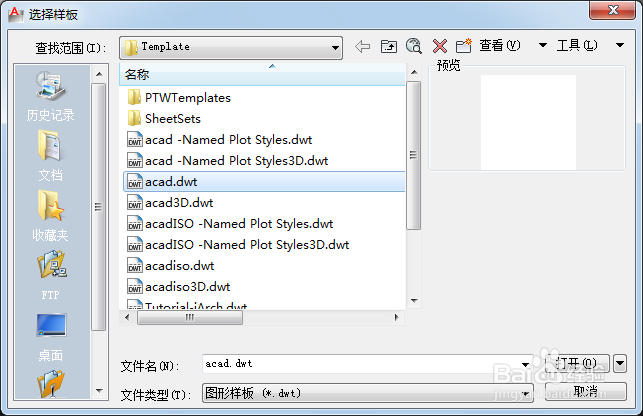Select acad -Named Plot Styles.dwt
Screen dimensions: 643x416
click(228, 140)
